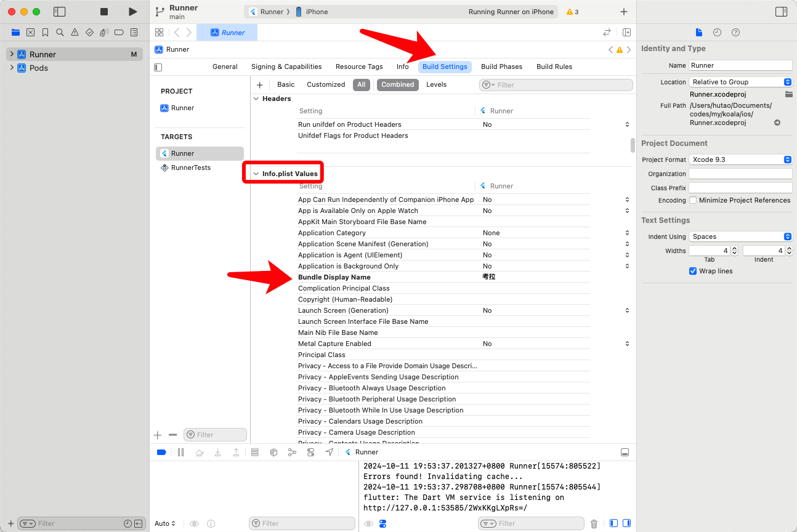The width and height of the screenshot is (797, 532).
Task: Expand the Pods project in navigator
Action: (x=12, y=68)
